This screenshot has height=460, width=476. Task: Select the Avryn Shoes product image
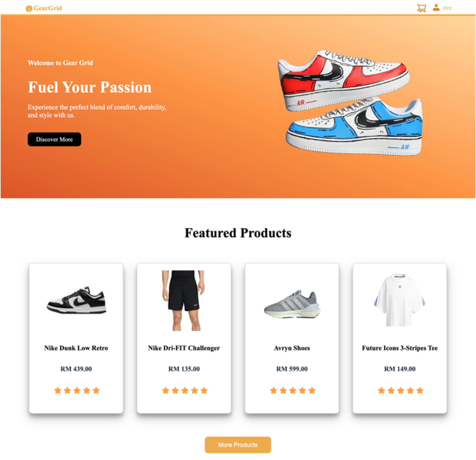(292, 304)
